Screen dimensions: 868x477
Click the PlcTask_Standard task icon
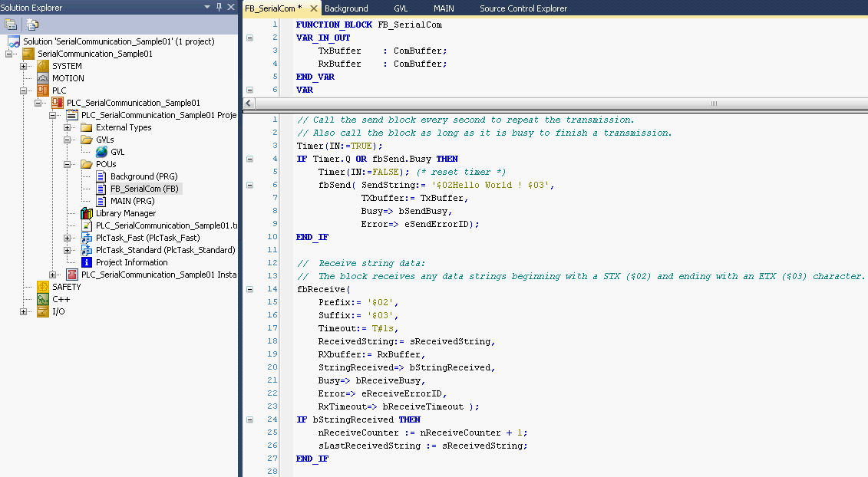click(87, 250)
